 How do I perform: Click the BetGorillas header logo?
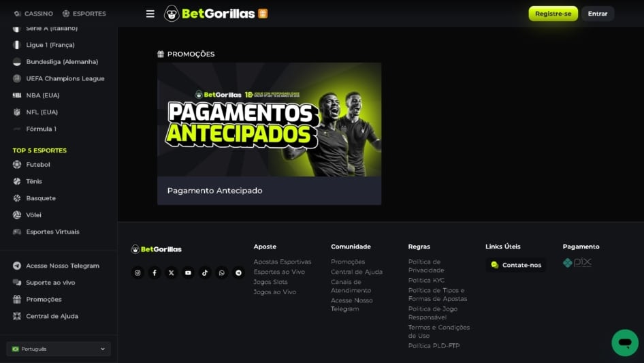click(x=210, y=14)
